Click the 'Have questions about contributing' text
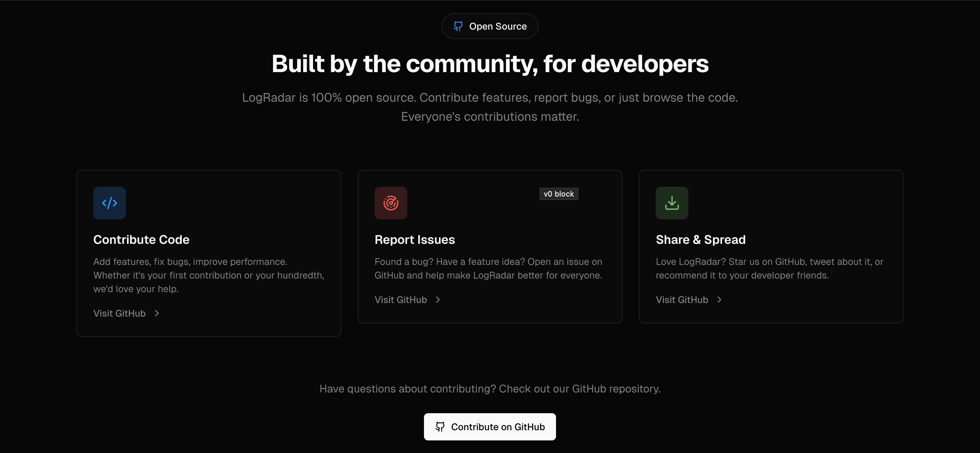Viewport: 980px width, 453px height. (x=490, y=389)
